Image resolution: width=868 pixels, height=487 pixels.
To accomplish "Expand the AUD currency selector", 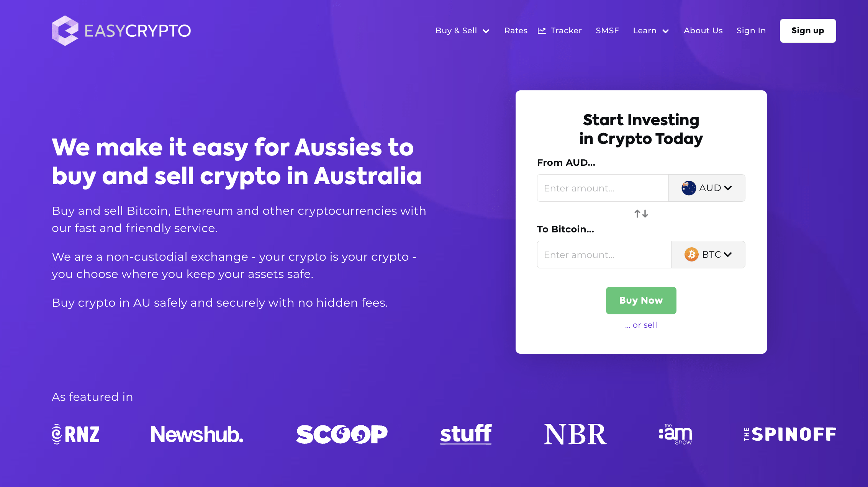I will click(706, 188).
